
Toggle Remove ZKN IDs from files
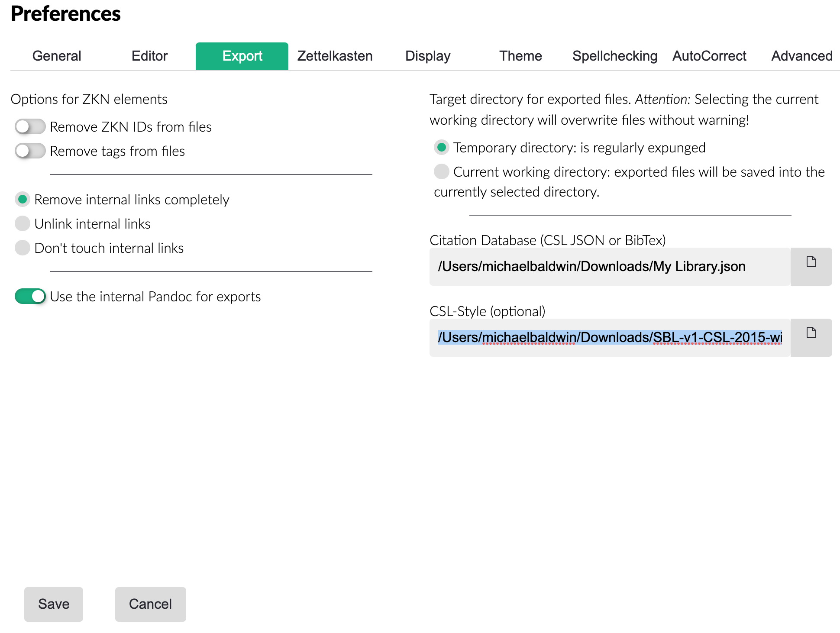(30, 127)
